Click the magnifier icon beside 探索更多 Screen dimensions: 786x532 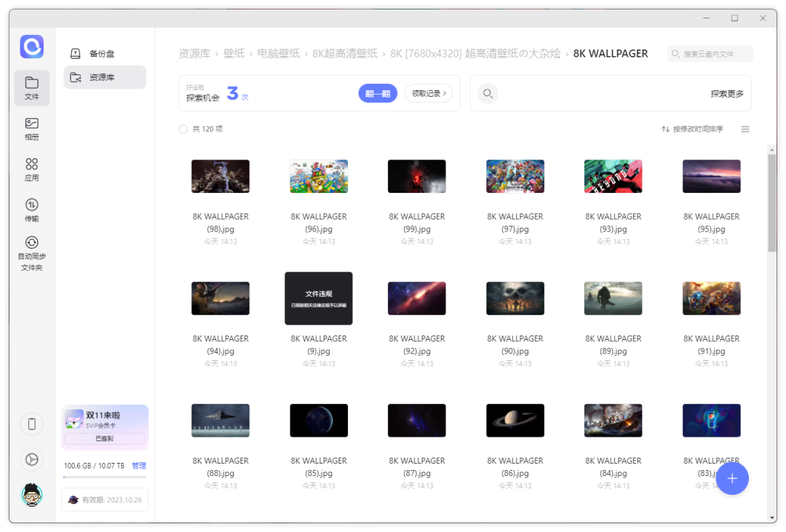(x=488, y=93)
